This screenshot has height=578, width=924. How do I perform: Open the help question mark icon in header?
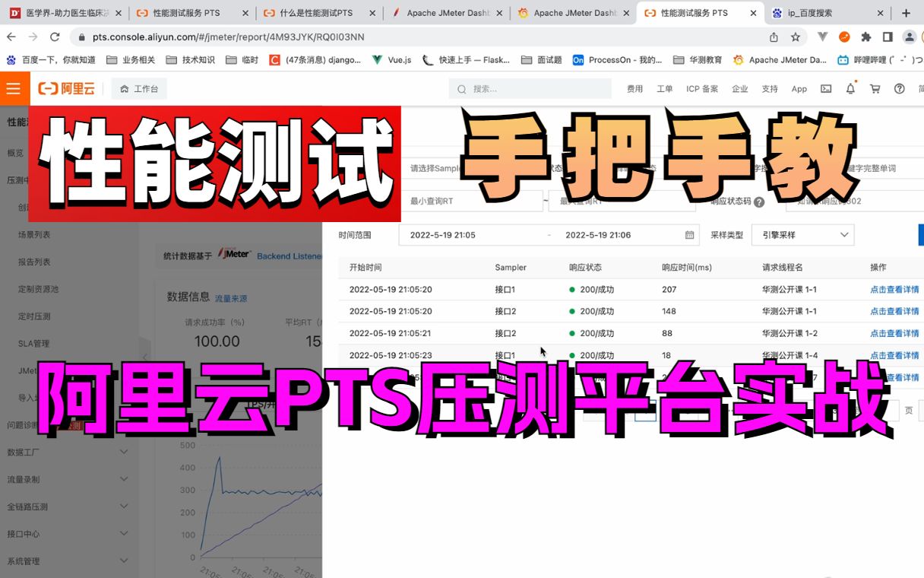(x=900, y=89)
